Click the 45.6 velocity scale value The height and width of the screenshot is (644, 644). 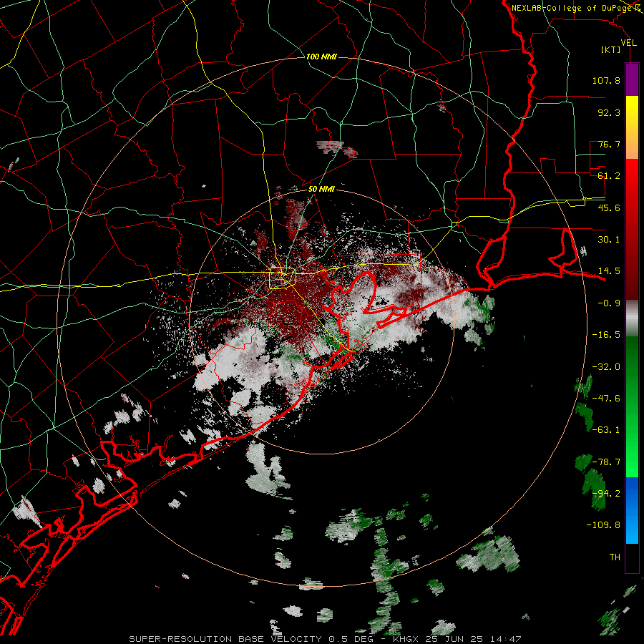tap(609, 208)
